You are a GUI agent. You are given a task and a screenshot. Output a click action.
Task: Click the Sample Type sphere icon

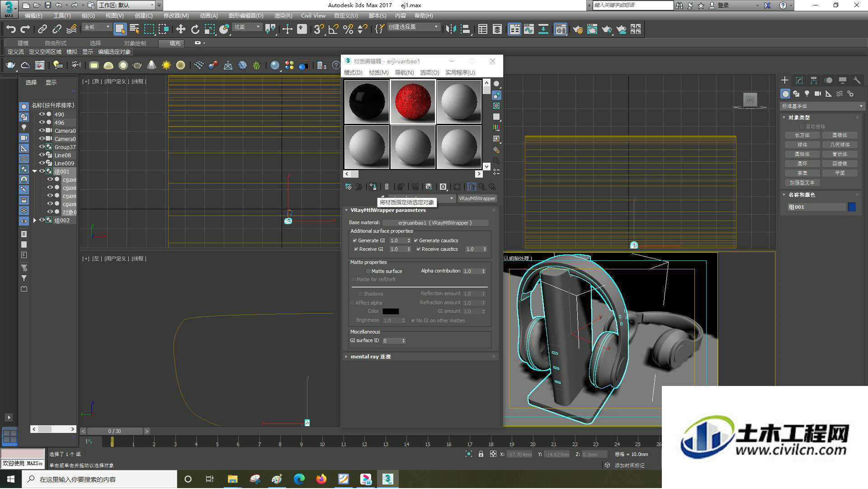pyautogui.click(x=496, y=84)
